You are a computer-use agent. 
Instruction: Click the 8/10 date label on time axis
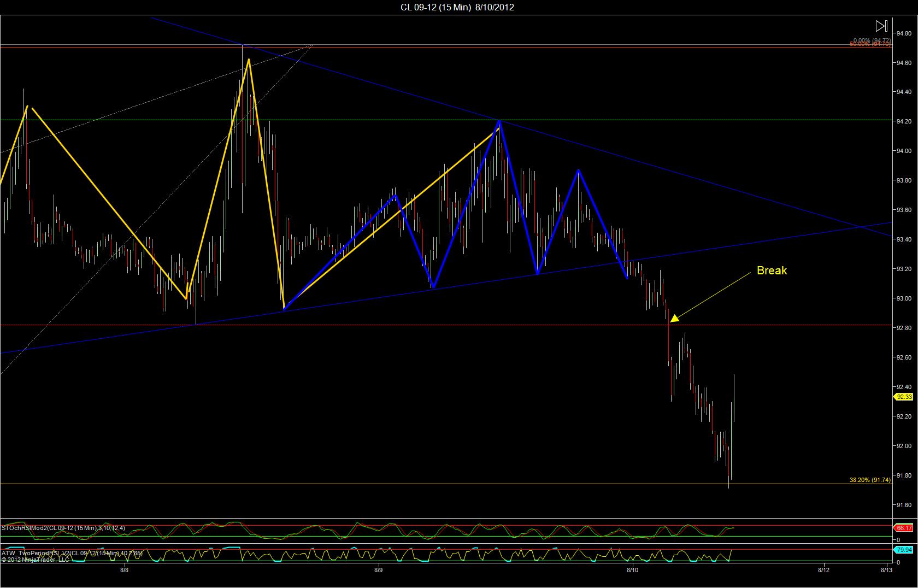coord(632,570)
